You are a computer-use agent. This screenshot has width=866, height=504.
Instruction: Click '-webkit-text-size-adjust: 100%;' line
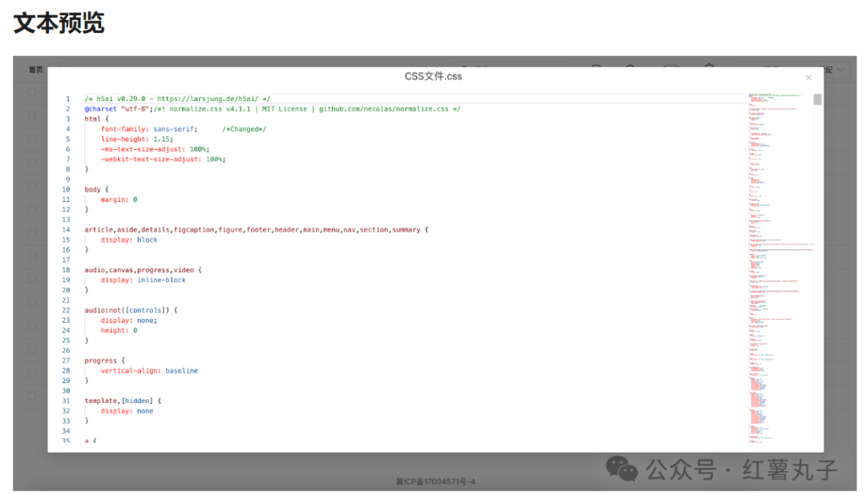(163, 159)
